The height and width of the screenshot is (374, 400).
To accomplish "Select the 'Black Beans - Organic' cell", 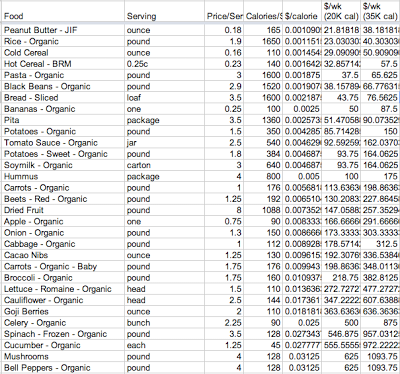I will click(x=63, y=86).
